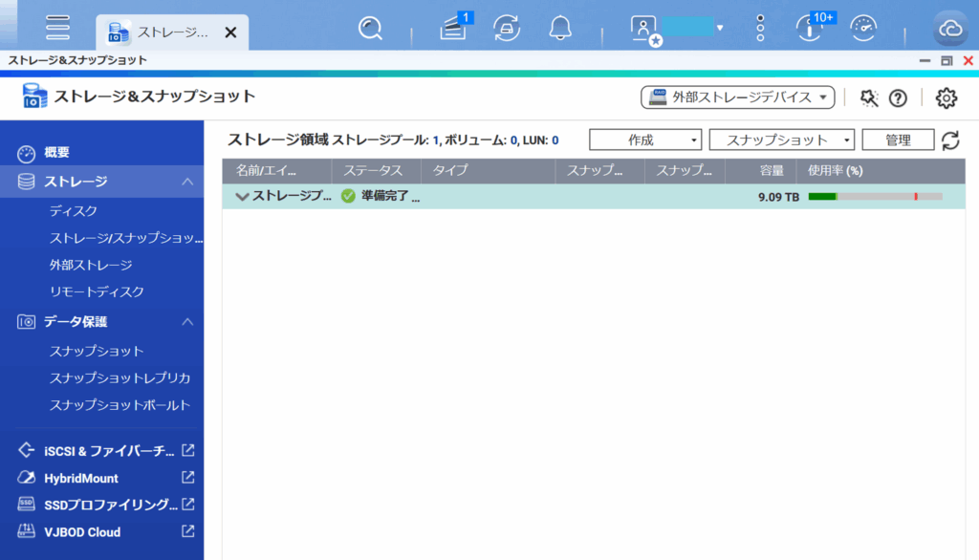Collapse the storage pool row chevron

click(x=242, y=196)
